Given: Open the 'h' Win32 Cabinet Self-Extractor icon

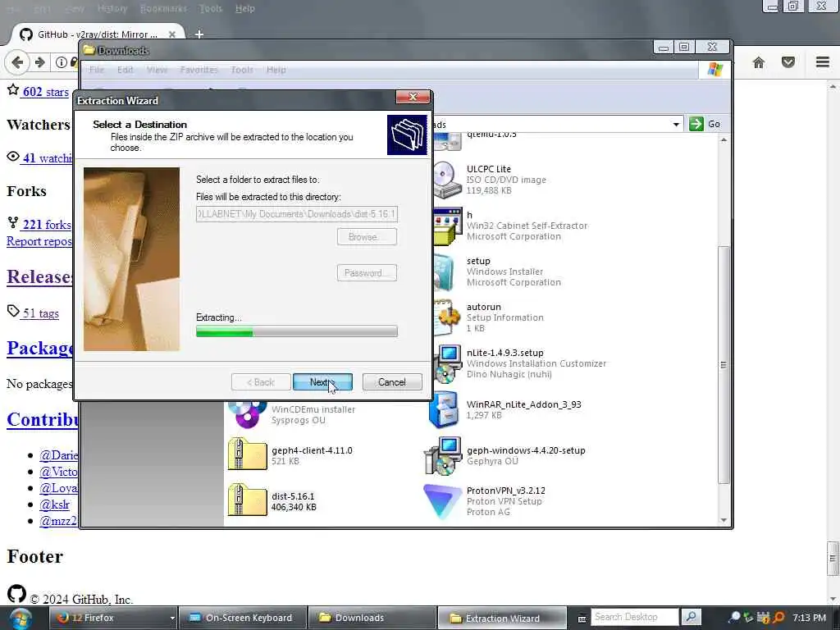Looking at the screenshot, I should (446, 226).
